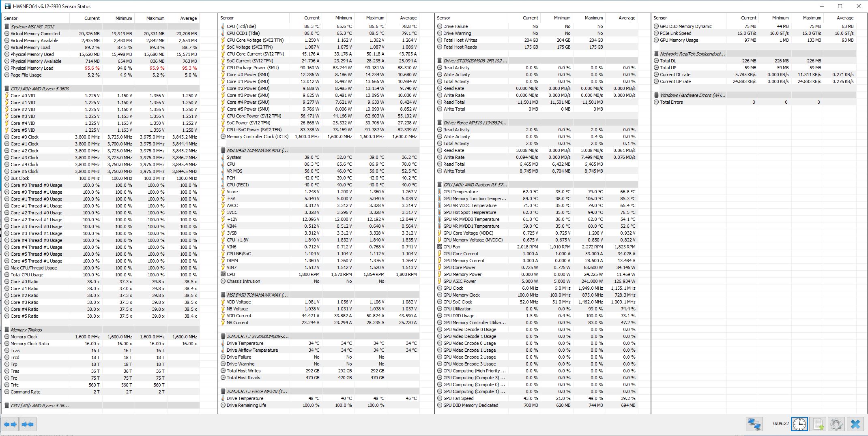Image resolution: width=868 pixels, height=436 pixels.
Task: Select the Windows Hardware Errors section header
Action: [x=692, y=95]
